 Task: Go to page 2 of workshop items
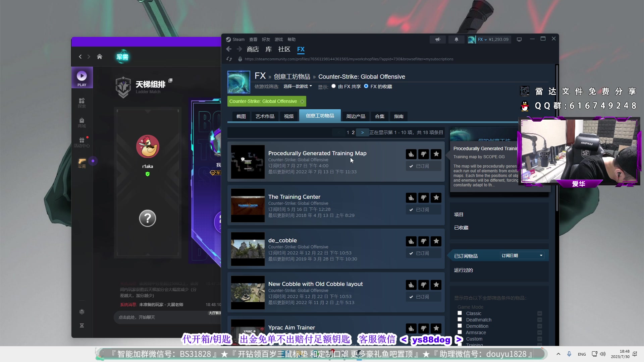[353, 133]
